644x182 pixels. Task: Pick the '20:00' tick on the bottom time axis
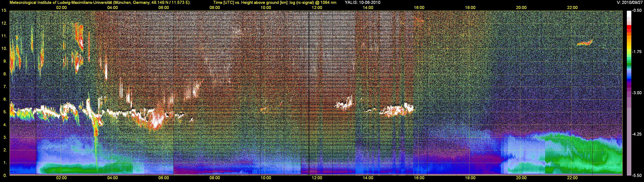point(521,178)
